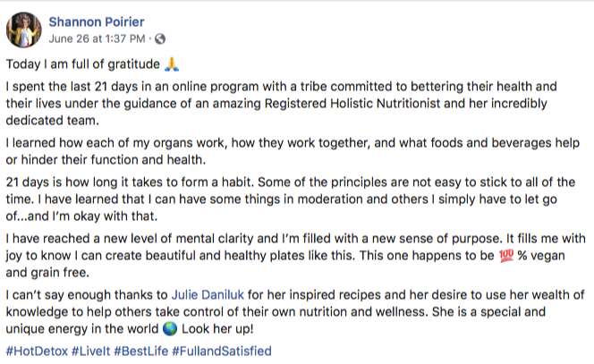Open the #FullandSatisfied hashtag
The image size is (594, 364).
coord(222,351)
